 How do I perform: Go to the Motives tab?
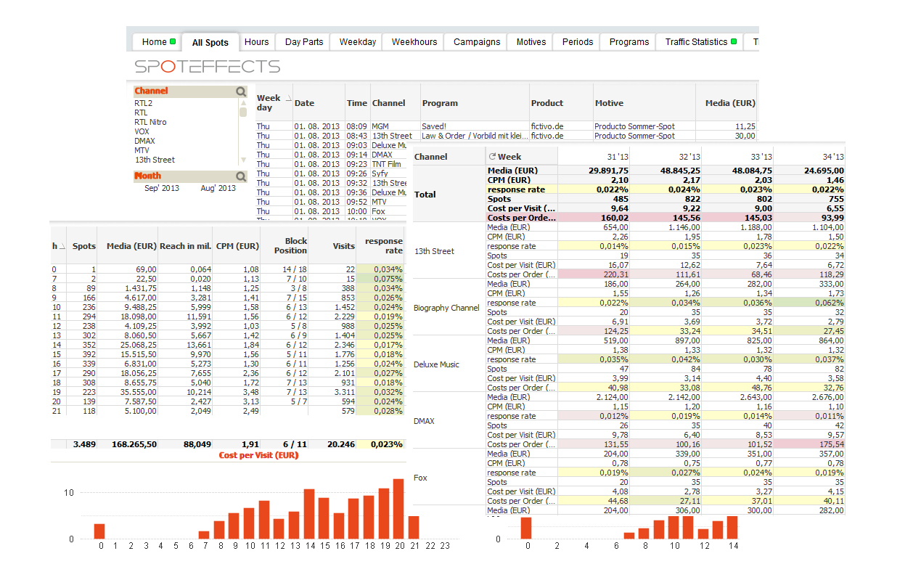click(531, 42)
